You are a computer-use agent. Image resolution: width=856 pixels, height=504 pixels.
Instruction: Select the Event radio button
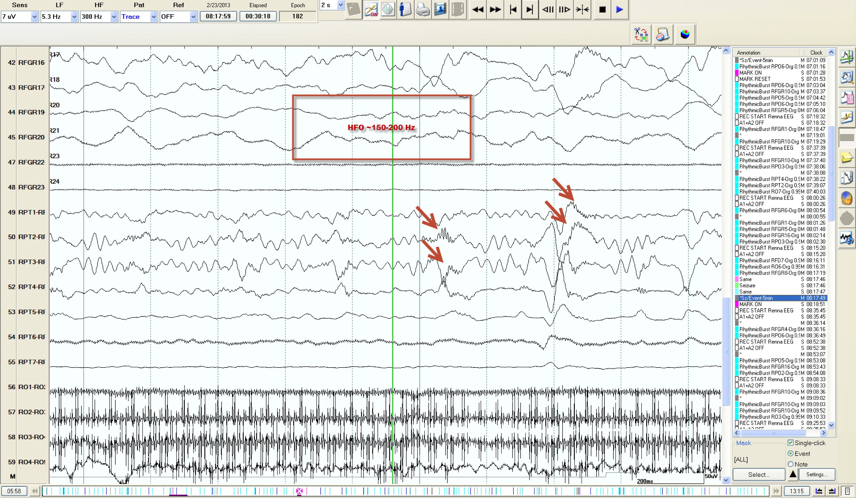pos(790,453)
